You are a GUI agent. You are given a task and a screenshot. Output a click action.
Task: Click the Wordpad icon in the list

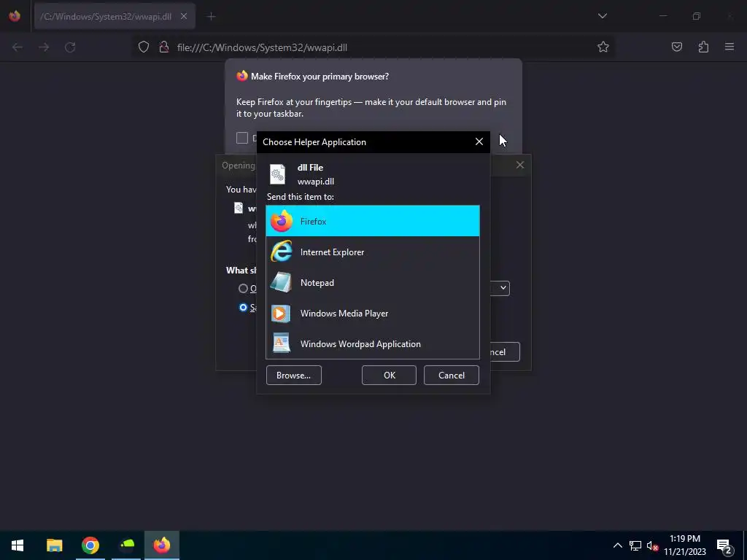(281, 343)
